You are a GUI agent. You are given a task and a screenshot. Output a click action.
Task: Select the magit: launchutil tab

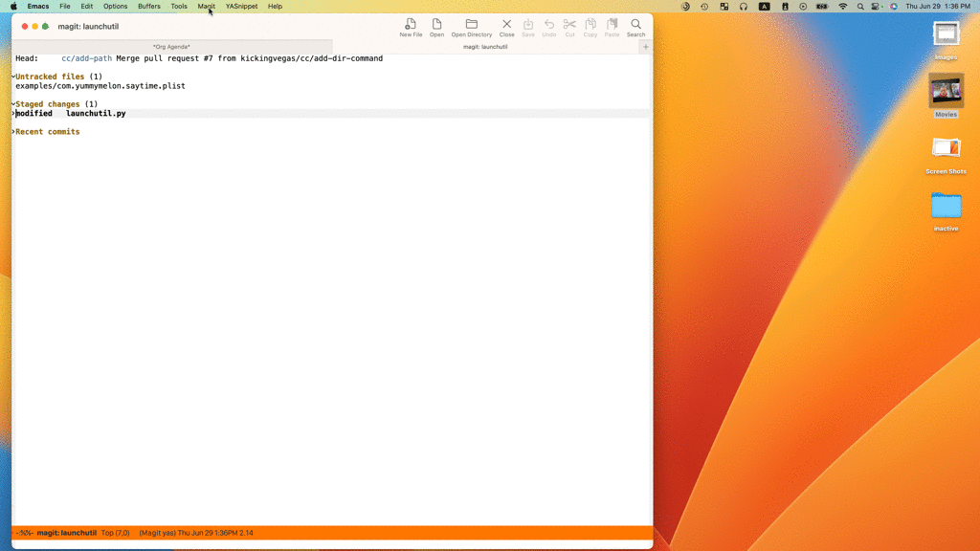[485, 47]
